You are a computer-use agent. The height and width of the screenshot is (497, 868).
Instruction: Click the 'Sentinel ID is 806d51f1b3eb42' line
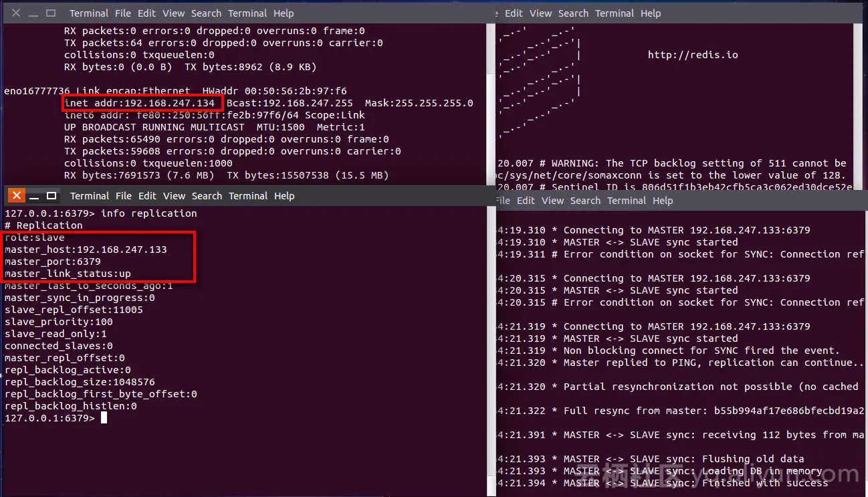(x=675, y=187)
